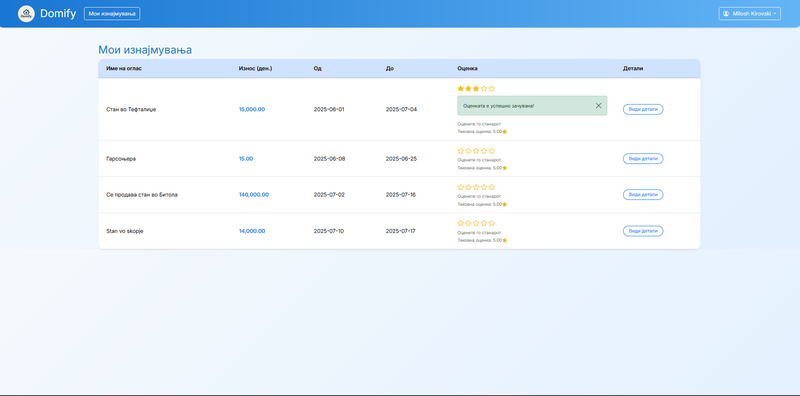Rate Стан во Тефталице three stars

click(x=476, y=89)
